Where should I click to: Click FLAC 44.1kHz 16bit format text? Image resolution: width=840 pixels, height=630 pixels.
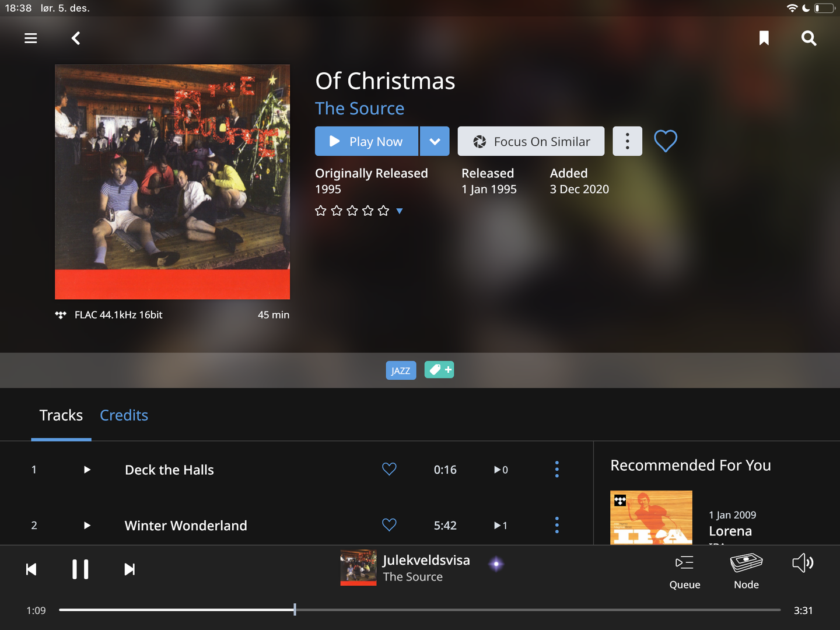click(x=118, y=315)
